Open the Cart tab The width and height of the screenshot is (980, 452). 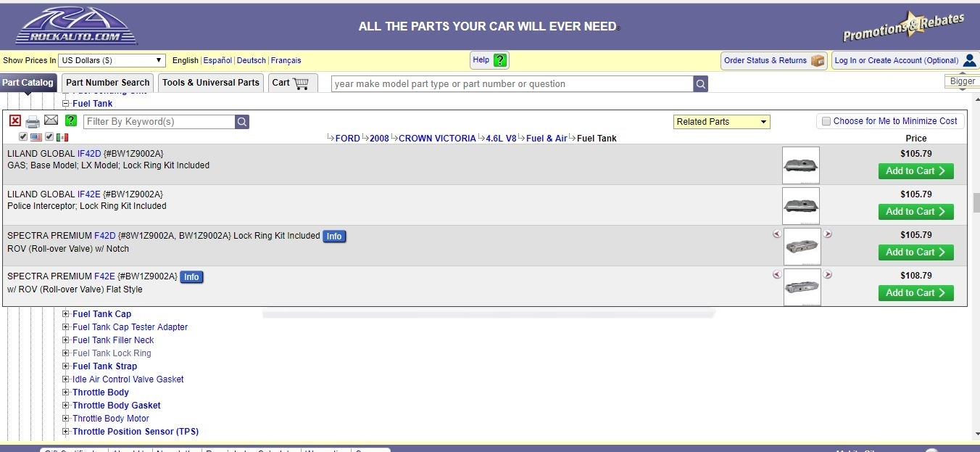point(292,83)
